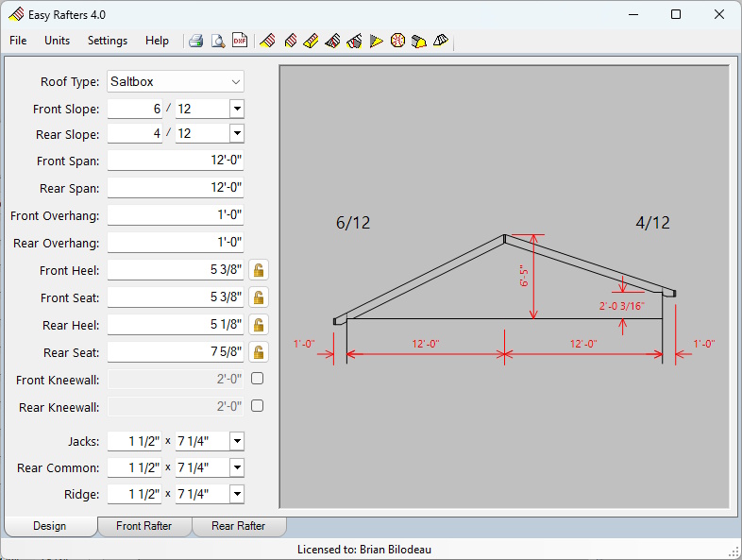The height and width of the screenshot is (560, 742).
Task: Switch to the Front Rafter tab
Action: (143, 526)
